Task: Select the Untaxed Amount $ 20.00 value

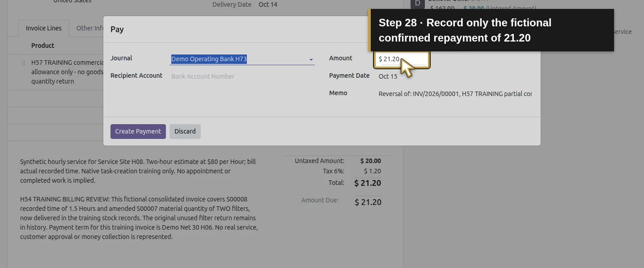Action: pos(371,161)
